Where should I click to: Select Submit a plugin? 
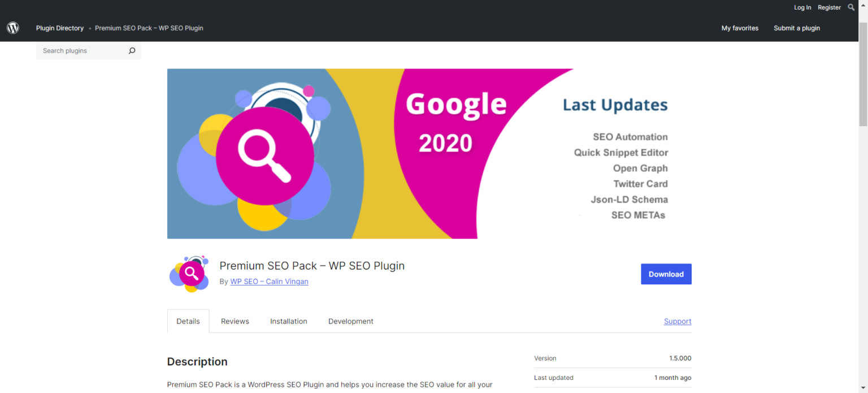pos(797,28)
